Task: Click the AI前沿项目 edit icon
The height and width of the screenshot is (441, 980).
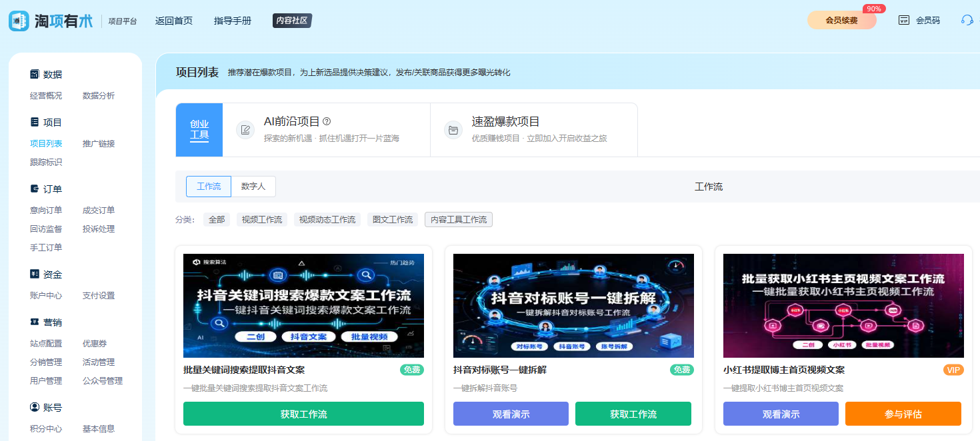Action: coord(245,130)
